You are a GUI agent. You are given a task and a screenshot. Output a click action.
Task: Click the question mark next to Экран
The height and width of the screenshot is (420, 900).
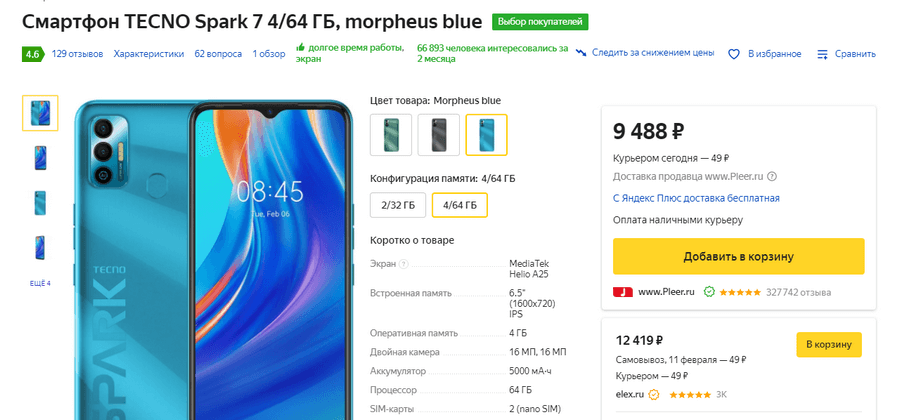coord(403,264)
